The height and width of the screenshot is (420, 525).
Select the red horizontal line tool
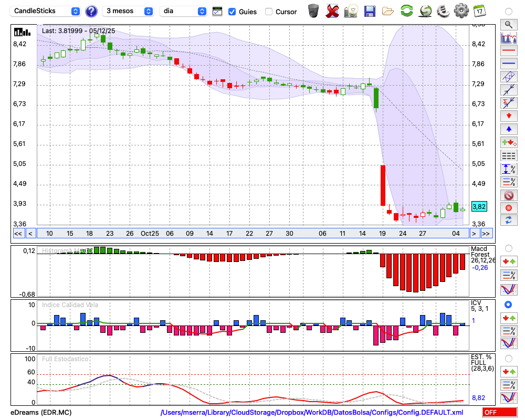coord(508,51)
